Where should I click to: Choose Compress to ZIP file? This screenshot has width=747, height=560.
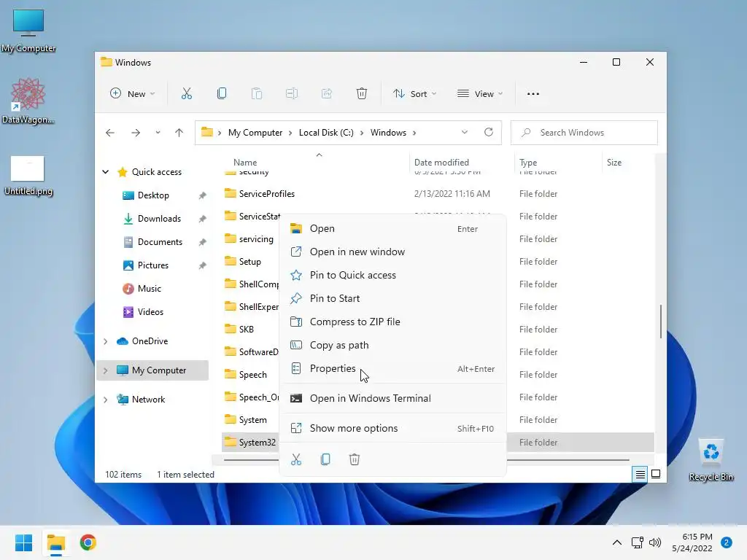[x=392, y=322]
